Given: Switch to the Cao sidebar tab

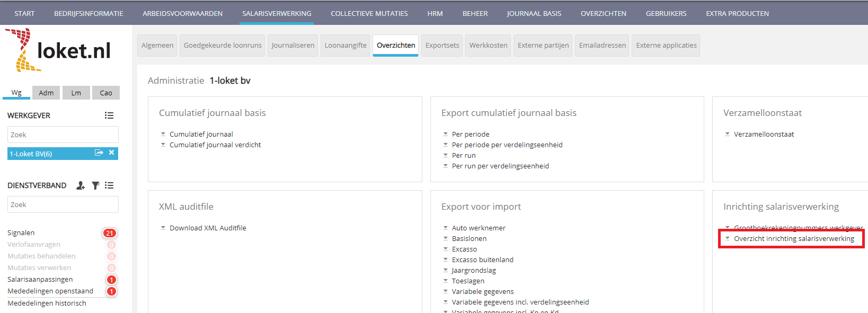Looking at the screenshot, I should [106, 93].
